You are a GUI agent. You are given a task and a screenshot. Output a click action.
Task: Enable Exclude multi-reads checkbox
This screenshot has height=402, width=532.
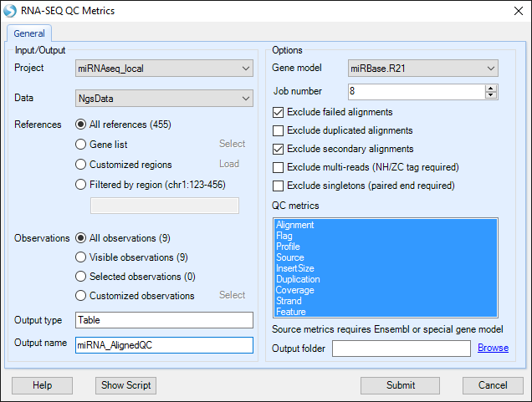point(278,167)
